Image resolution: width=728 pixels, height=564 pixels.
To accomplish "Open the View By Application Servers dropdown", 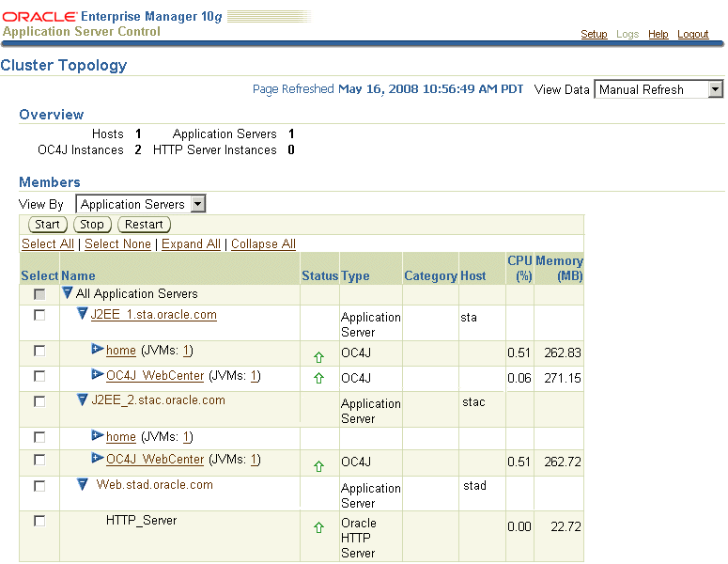I will pyautogui.click(x=141, y=204).
